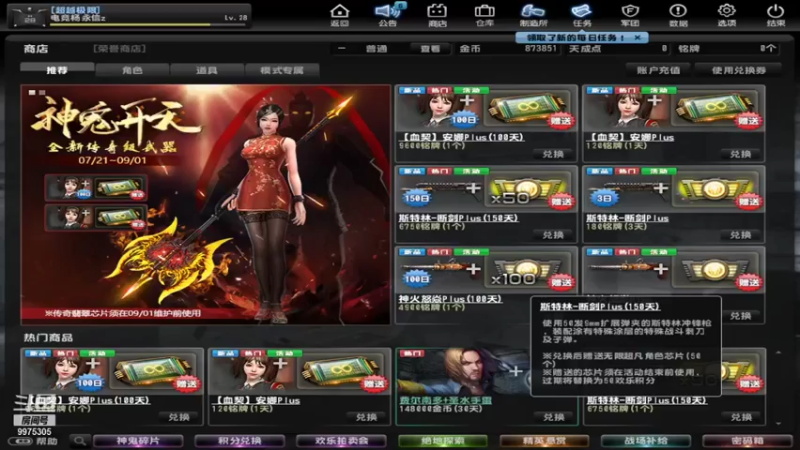Viewport: 800px width, 450px height.
Task: Click the 查看 button next to 普通
Action: pos(430,49)
